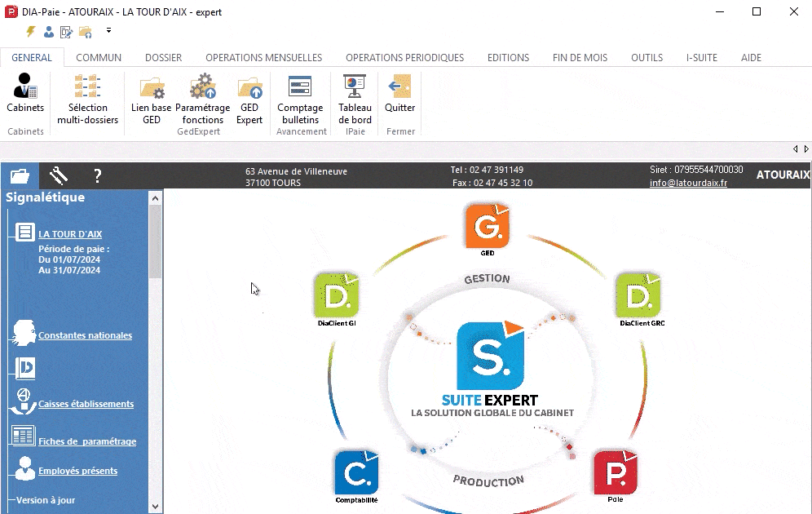This screenshot has width=812, height=514.
Task: Click the Siret number text
Action: (x=696, y=170)
